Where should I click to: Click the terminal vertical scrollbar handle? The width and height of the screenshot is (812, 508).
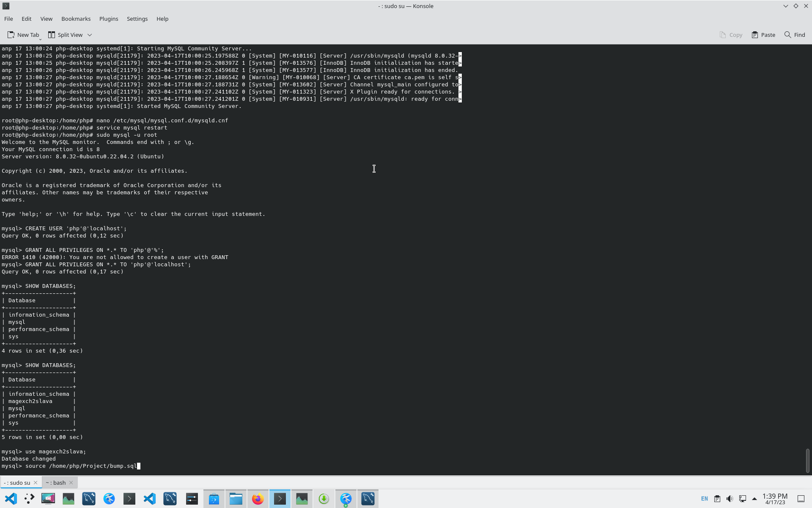tap(807, 460)
